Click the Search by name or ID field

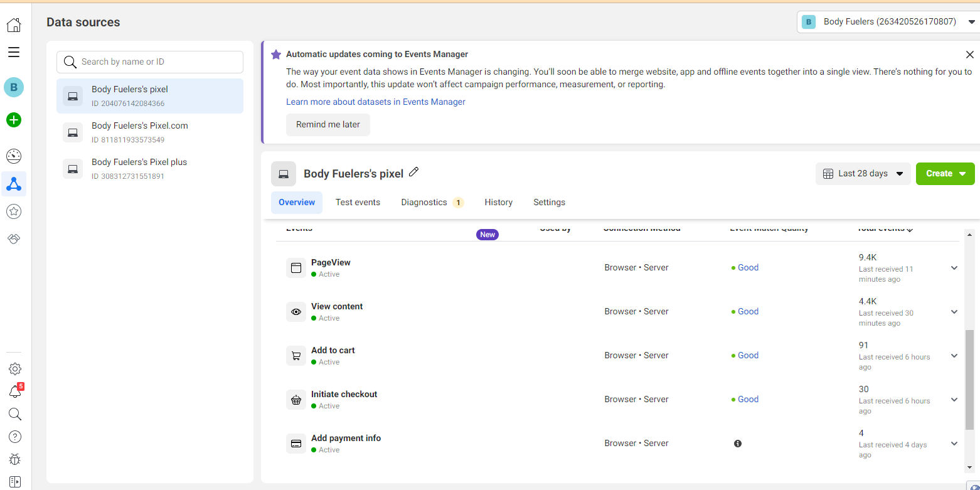click(x=150, y=62)
